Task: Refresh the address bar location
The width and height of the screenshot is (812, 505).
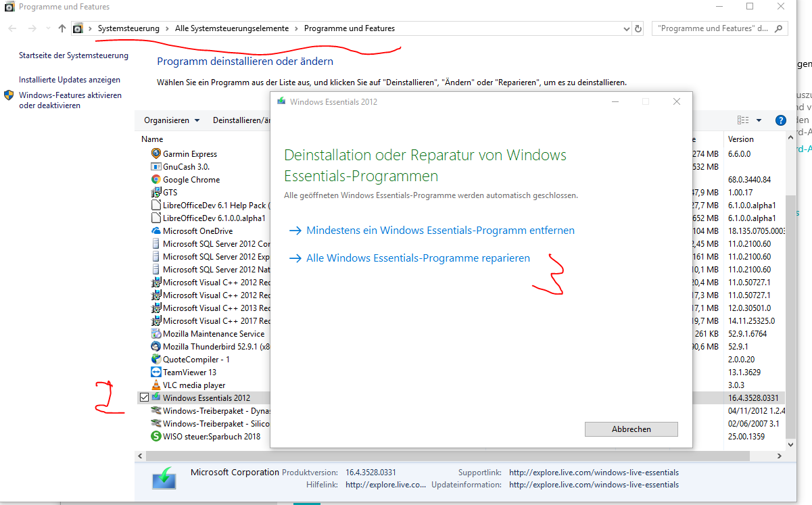Action: [638, 28]
